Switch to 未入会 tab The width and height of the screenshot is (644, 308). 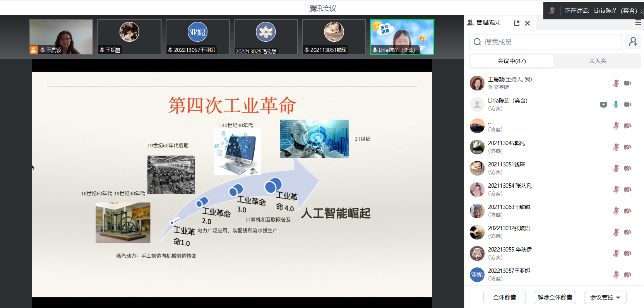point(598,61)
